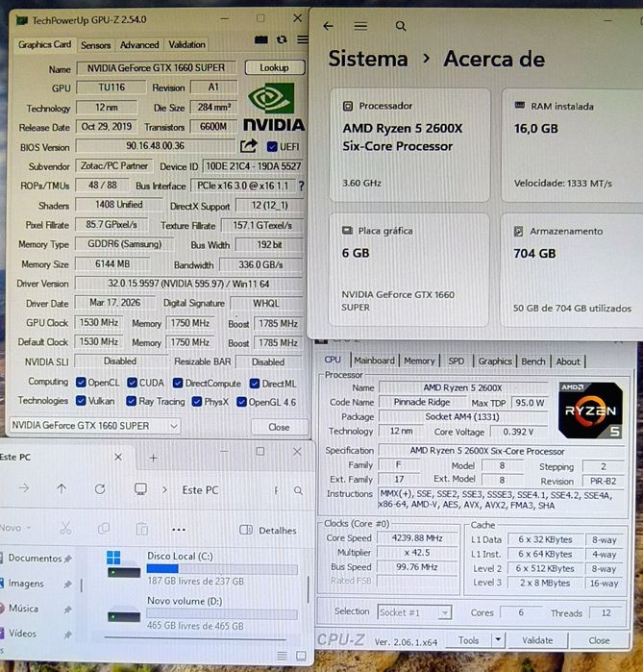Click the Close button in GPU-Z
This screenshot has height=672, width=643.
(279, 427)
